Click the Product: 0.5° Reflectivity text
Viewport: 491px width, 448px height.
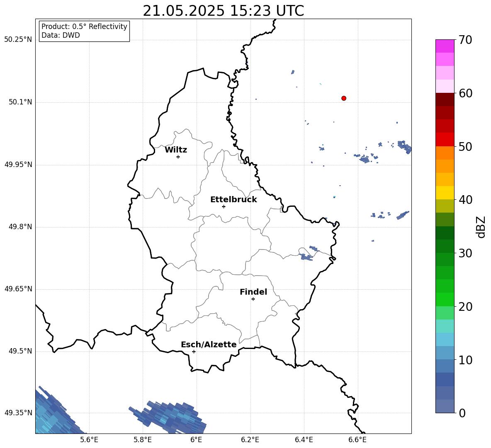[84, 26]
